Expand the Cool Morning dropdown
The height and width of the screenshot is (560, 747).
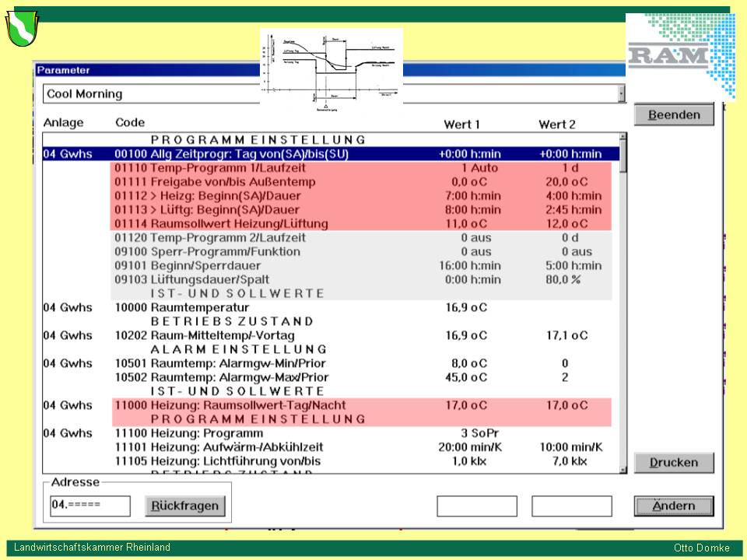(621, 94)
